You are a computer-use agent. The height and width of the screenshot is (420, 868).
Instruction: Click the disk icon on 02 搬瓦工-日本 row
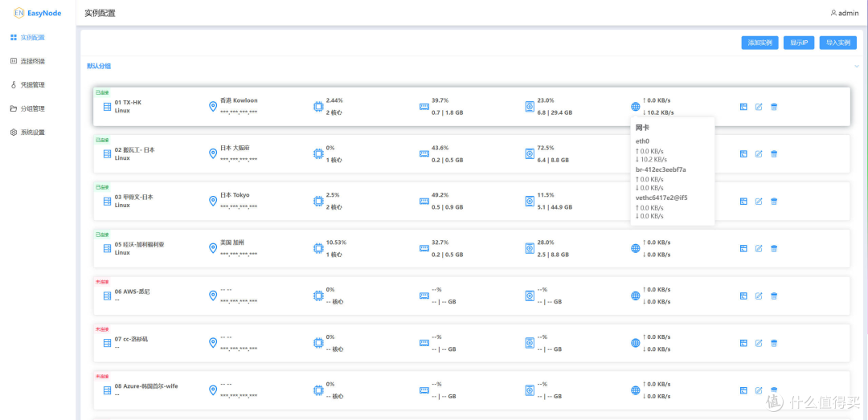530,154
